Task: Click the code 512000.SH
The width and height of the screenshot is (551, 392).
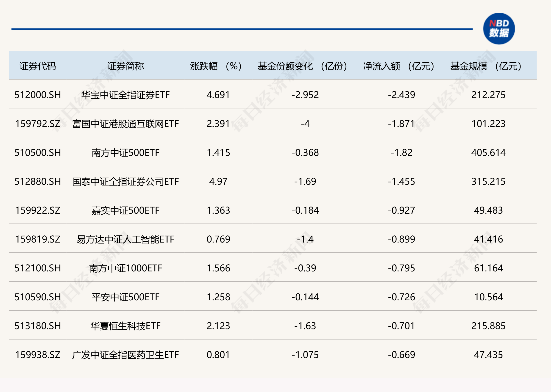Action: pos(38,95)
